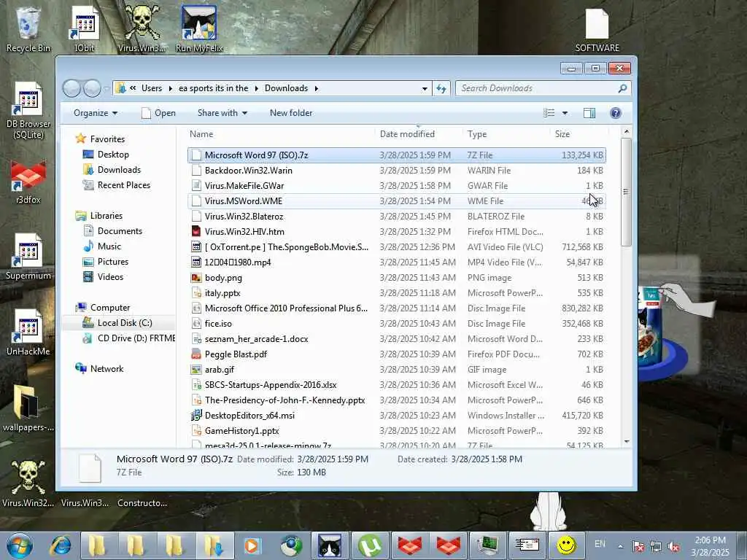Viewport: 747px width, 560px height.
Task: Click the file list vertical scrollbar thumb
Action: [626, 192]
